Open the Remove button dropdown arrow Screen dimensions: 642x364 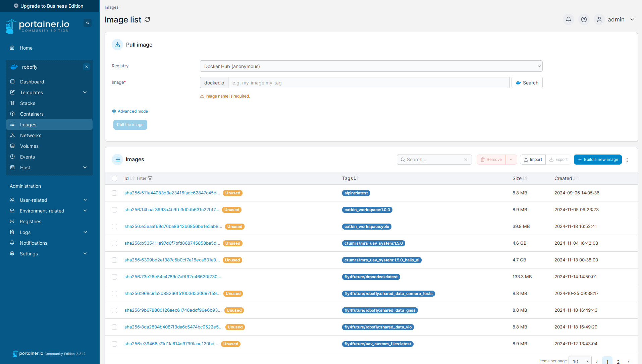click(511, 160)
